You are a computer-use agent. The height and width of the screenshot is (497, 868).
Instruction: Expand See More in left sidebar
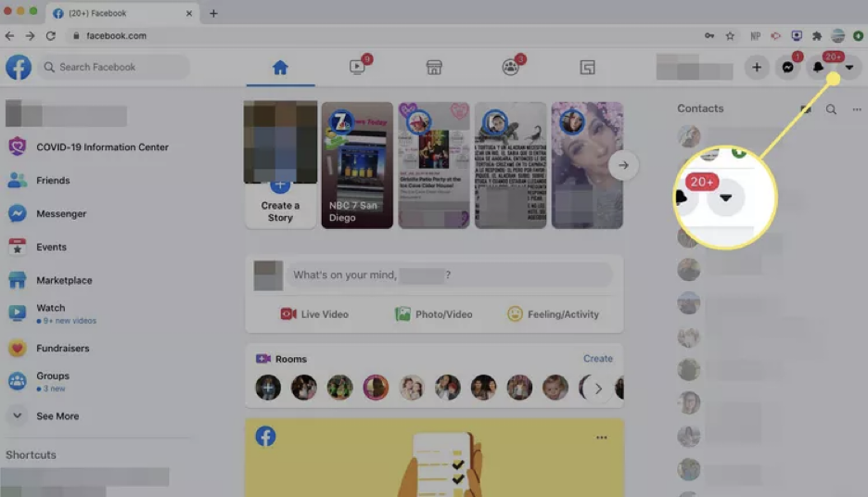(57, 416)
